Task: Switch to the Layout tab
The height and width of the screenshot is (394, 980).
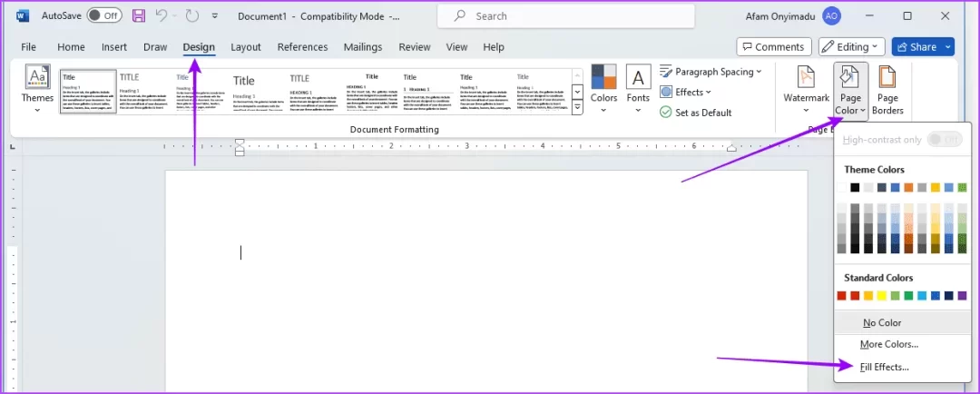Action: pos(246,46)
